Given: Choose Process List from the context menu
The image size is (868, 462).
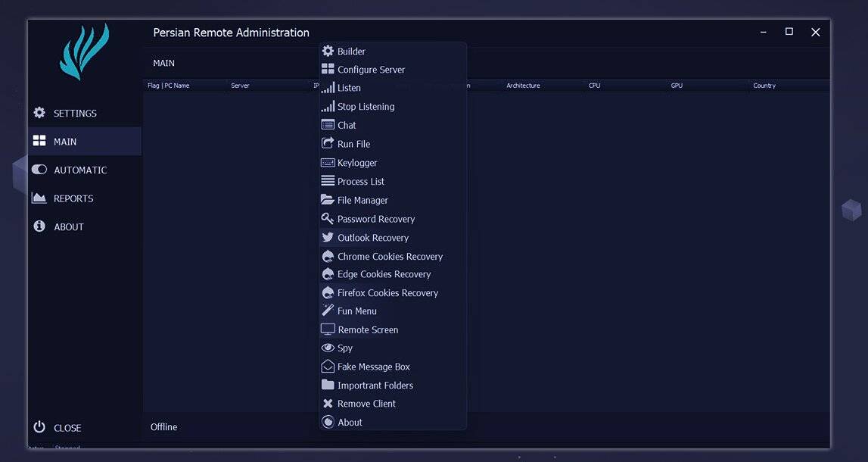Looking at the screenshot, I should (x=393, y=181).
